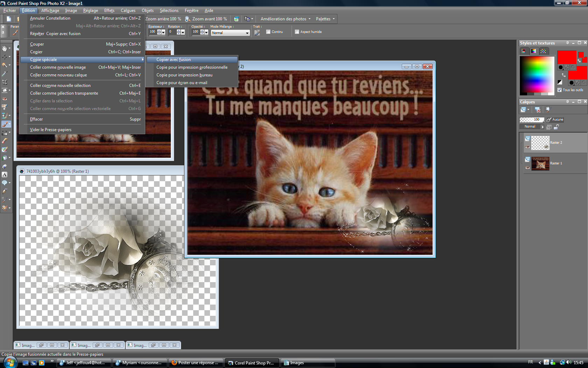The image size is (588, 368).
Task: Select the Move pick tool
Action: [5, 57]
